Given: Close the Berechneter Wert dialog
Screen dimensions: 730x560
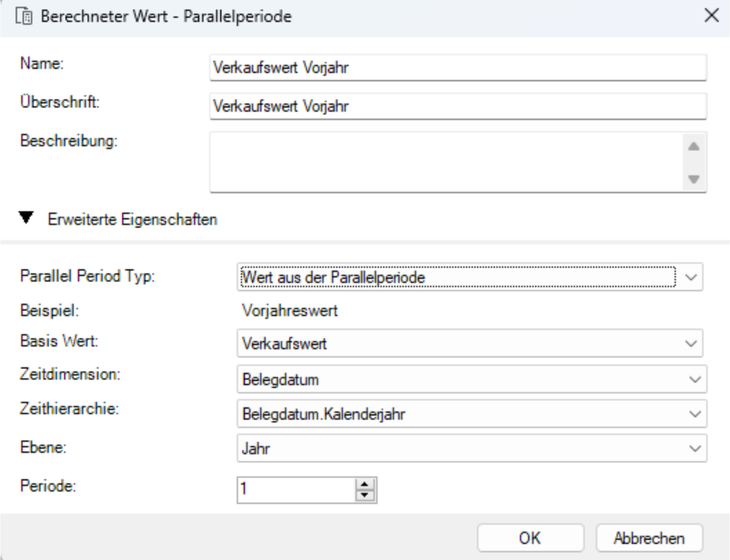Looking at the screenshot, I should coord(711,16).
